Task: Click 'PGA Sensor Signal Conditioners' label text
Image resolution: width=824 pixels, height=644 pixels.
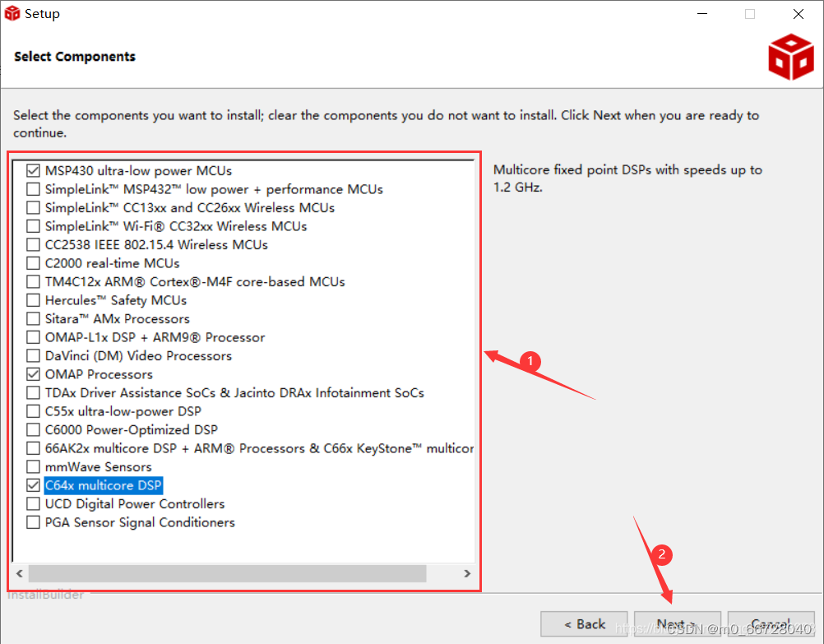Action: tap(140, 522)
